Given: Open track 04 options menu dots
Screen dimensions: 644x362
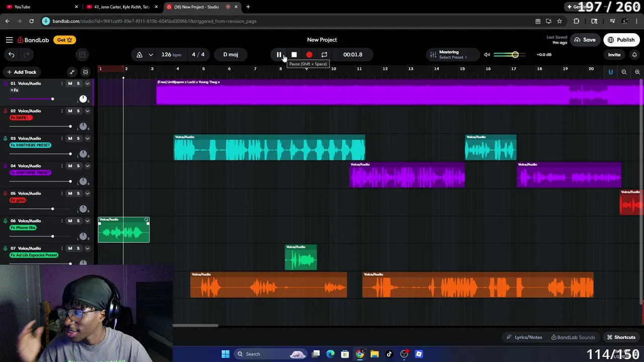Looking at the screenshot, I should 62,166.
